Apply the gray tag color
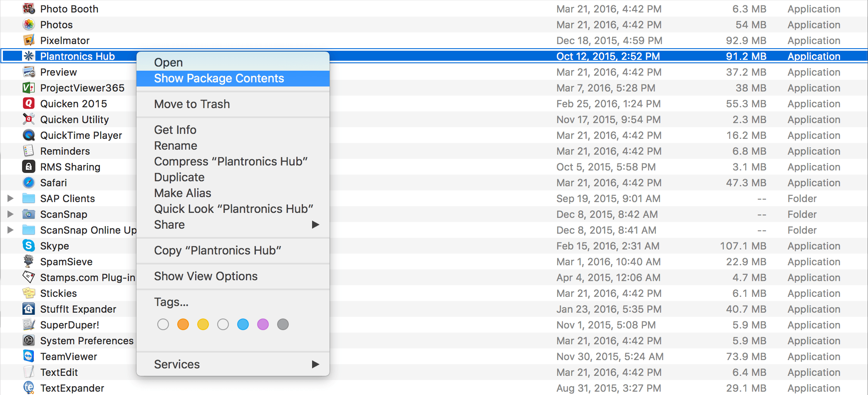Image resolution: width=868 pixels, height=395 pixels. point(283,324)
